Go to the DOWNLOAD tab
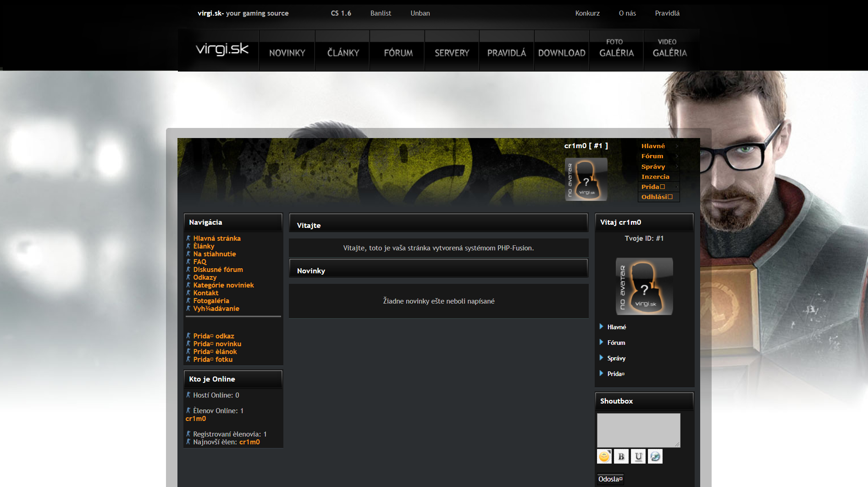 pos(562,51)
